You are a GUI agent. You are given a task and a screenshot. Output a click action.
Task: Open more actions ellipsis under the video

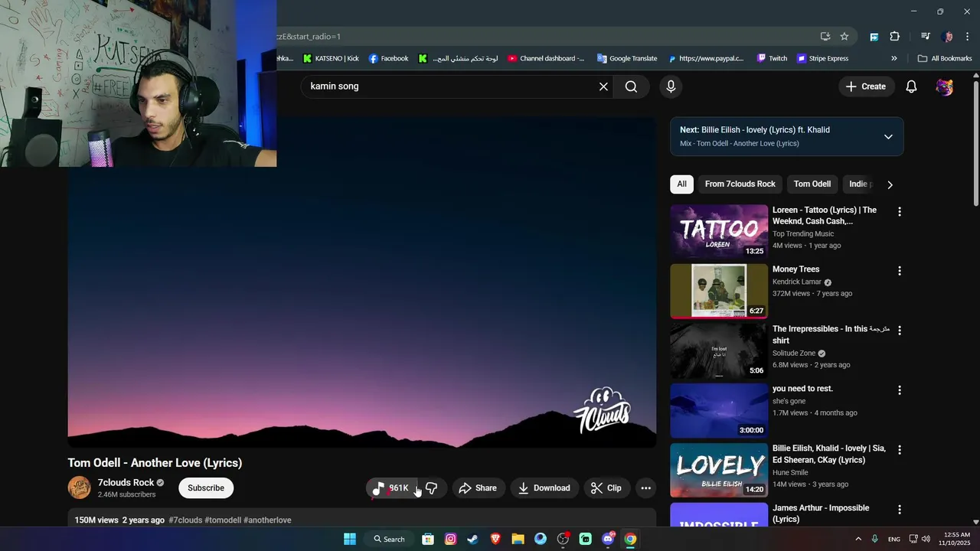pos(645,488)
